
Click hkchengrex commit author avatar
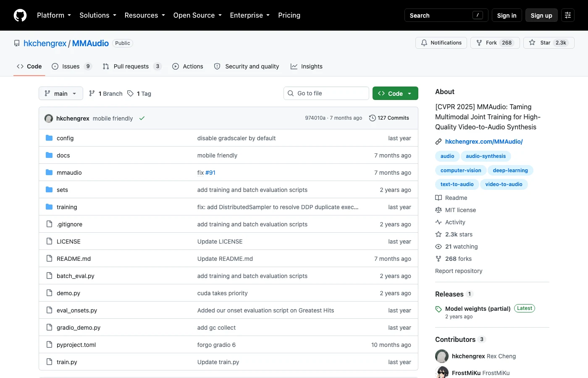[x=49, y=118]
